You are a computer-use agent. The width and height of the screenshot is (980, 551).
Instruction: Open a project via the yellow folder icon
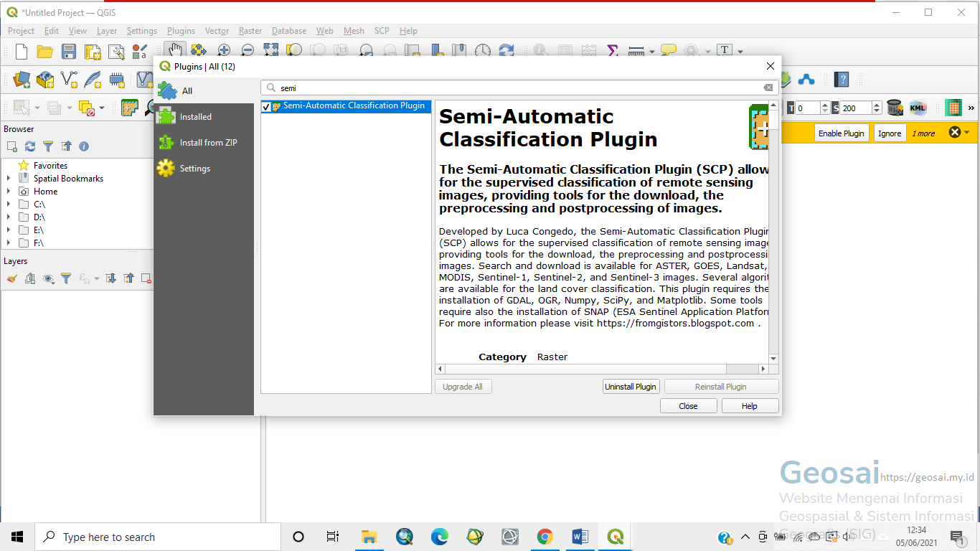coord(45,51)
